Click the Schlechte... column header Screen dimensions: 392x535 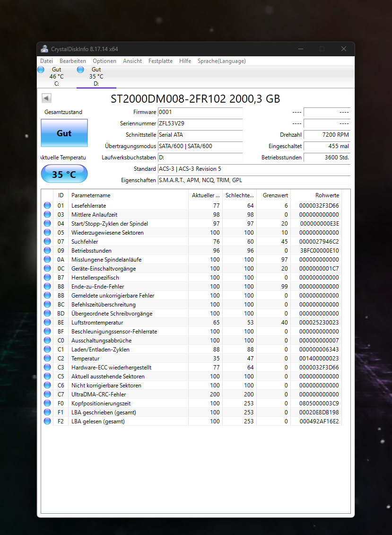(x=239, y=195)
